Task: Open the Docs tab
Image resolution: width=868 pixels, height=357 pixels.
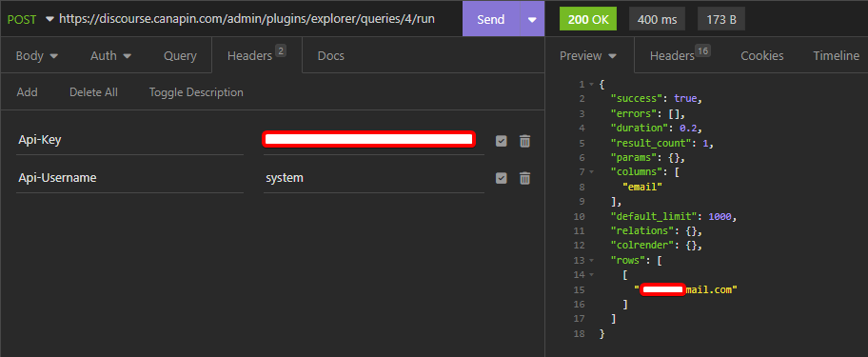Action: (330, 56)
